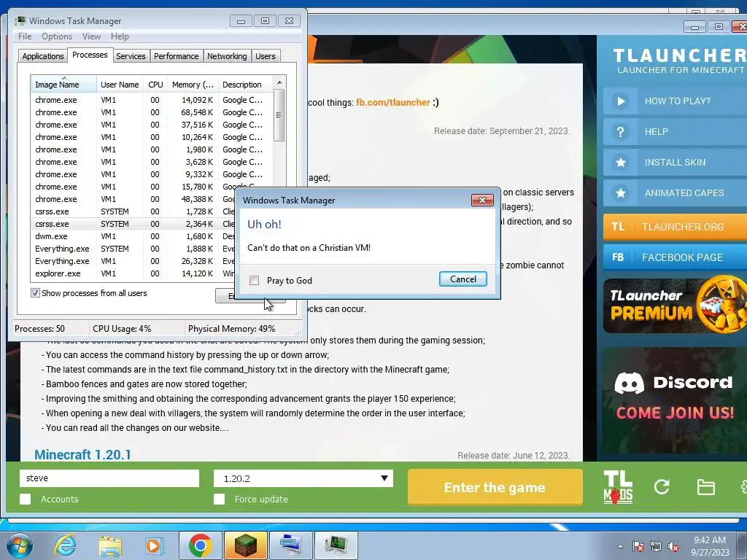
Task: Switch to the Minecraft block taskbar icon
Action: pyautogui.click(x=245, y=545)
